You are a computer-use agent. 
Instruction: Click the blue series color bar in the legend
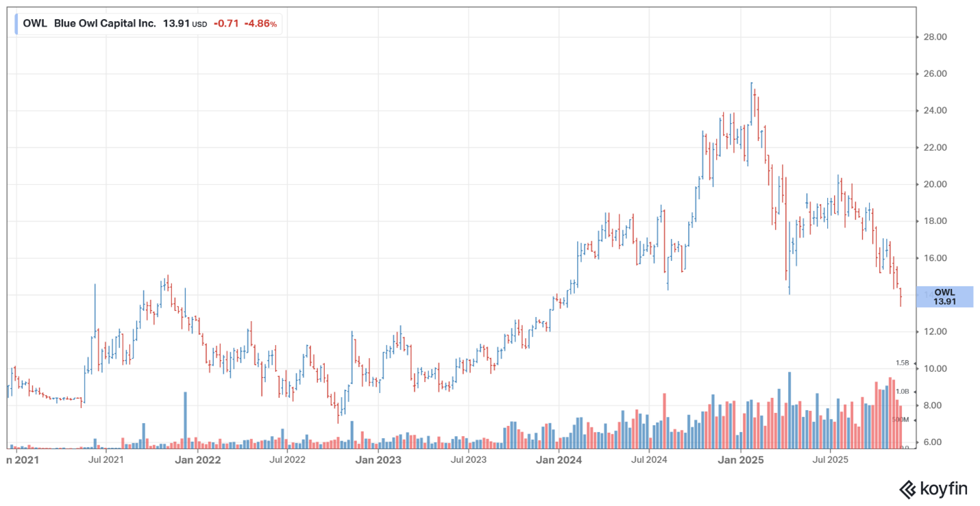tap(16, 23)
